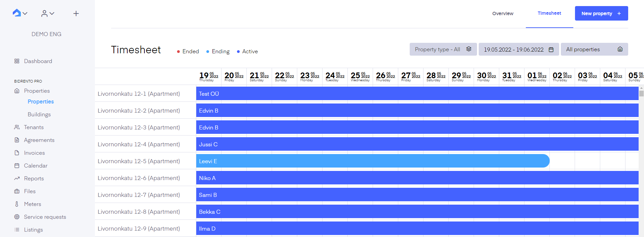
Task: Click the Reports trend-line icon
Action: (x=17, y=178)
